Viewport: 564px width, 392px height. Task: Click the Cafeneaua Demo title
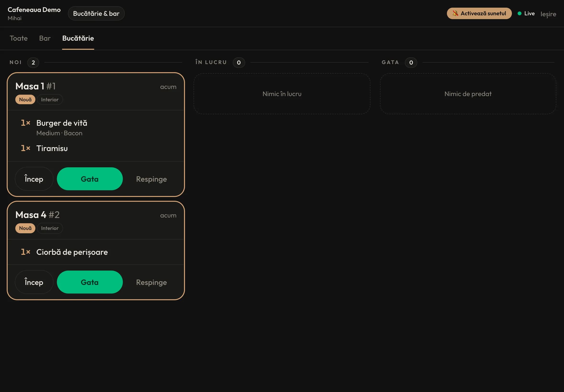coord(34,10)
